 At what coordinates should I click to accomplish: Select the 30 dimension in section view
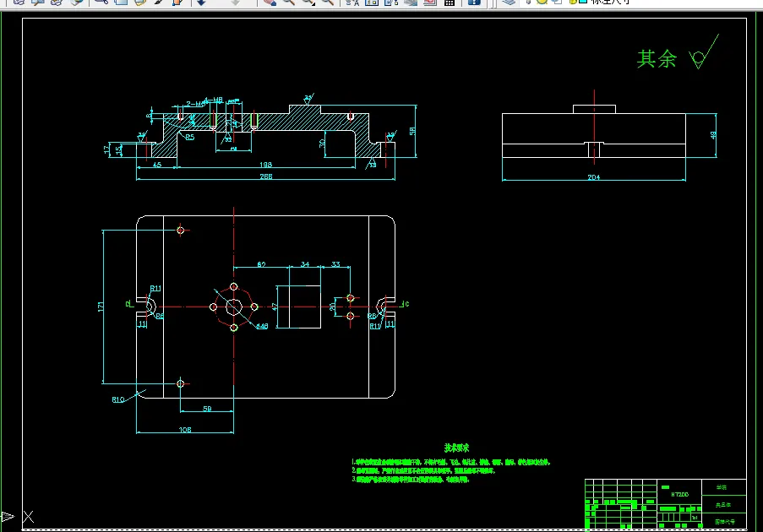322,143
